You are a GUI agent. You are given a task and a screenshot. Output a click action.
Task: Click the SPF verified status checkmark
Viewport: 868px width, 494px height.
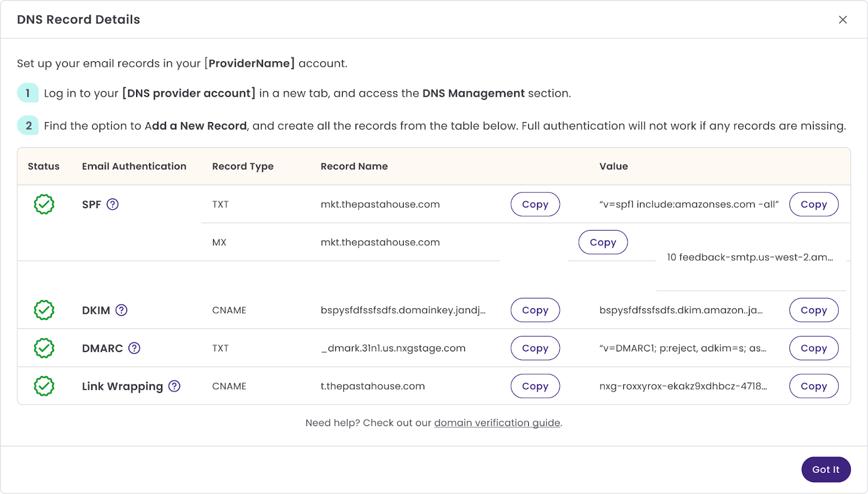(x=44, y=204)
